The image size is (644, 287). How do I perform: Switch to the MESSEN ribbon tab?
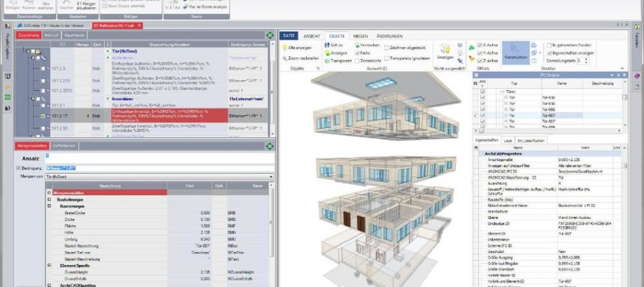point(359,35)
